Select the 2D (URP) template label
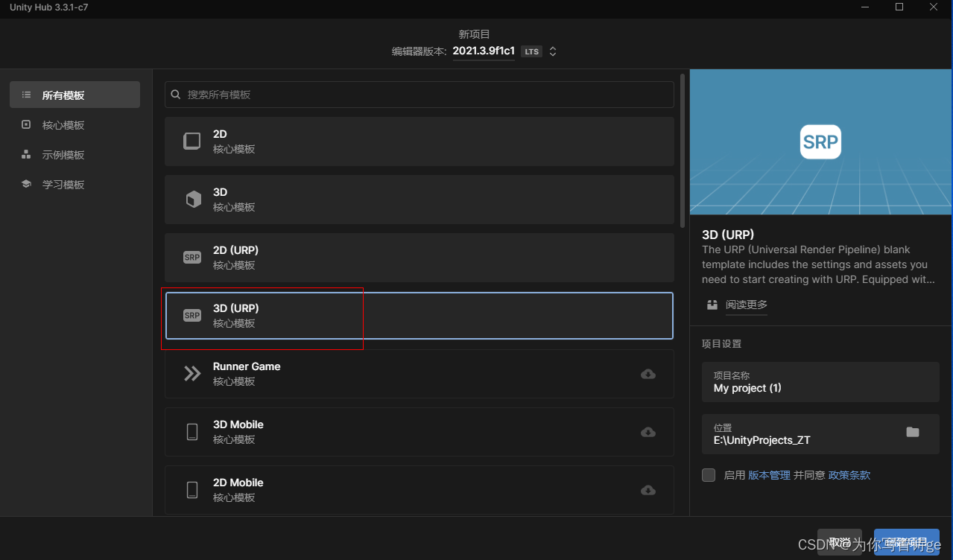Viewport: 953px width, 560px height. coord(235,250)
